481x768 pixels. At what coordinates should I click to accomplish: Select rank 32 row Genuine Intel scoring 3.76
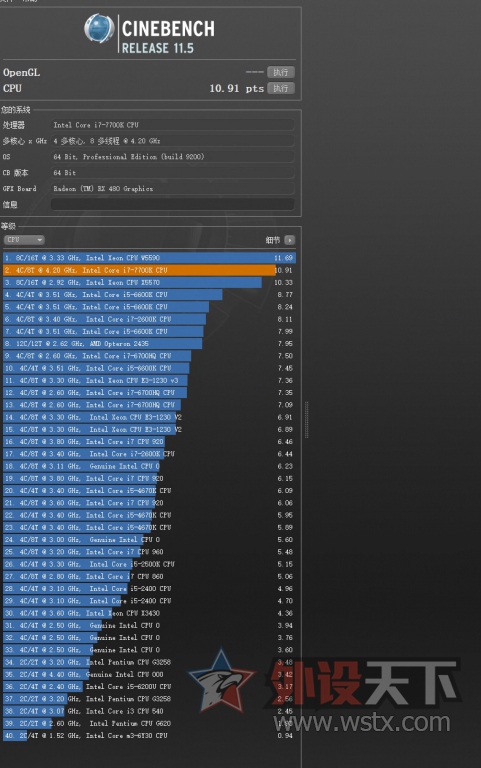[x=149, y=637]
